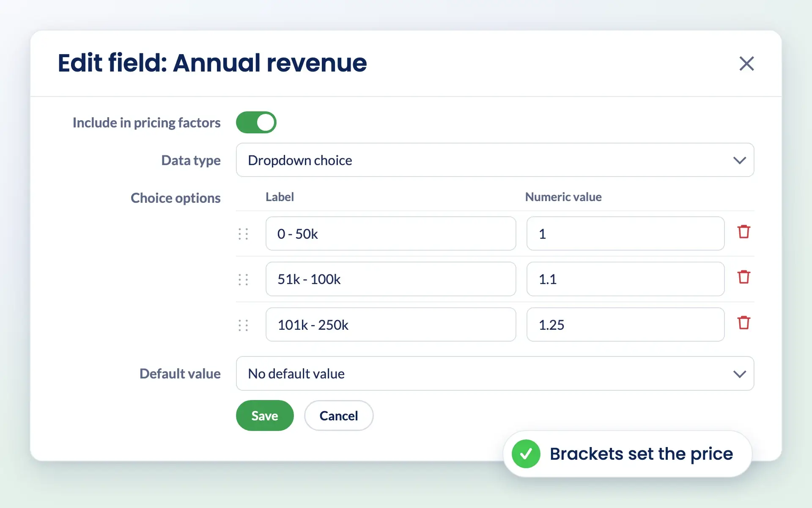The width and height of the screenshot is (812, 508).
Task: Close the Edit field dialog
Action: pyautogui.click(x=746, y=63)
